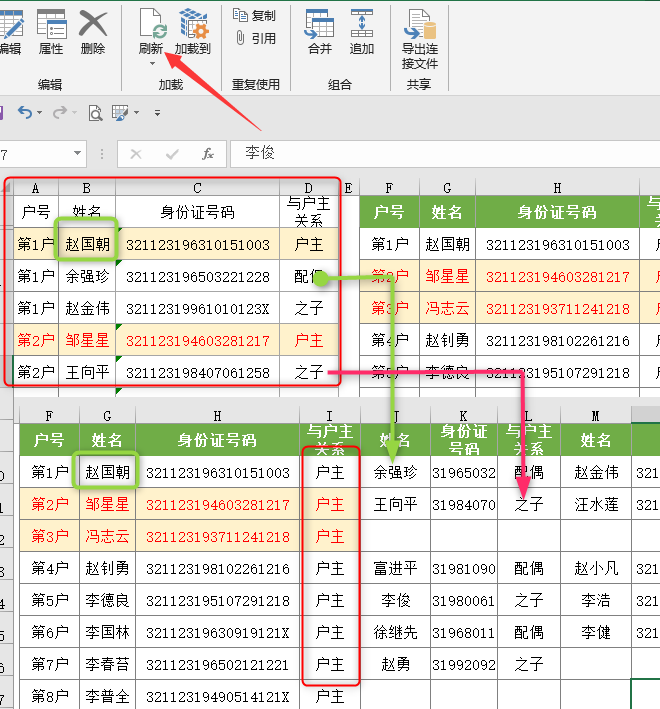Screen dimensions: 660x709
Task: Click cell 李国林 in lower table
Action: pyautogui.click(x=107, y=632)
